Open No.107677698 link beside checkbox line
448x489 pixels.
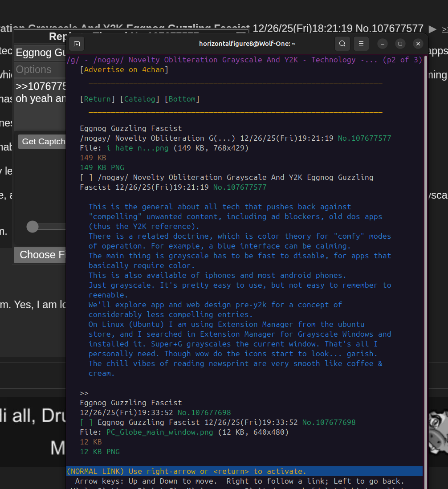(x=329, y=422)
